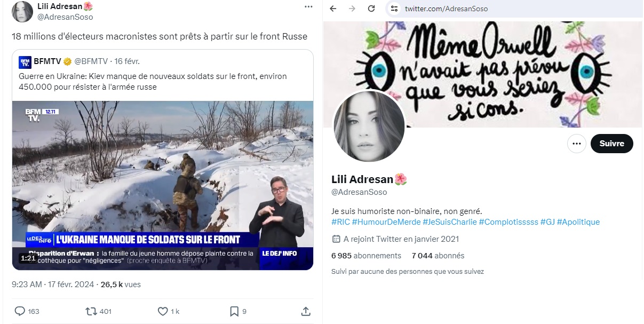Click the browser back arrow

333,9
